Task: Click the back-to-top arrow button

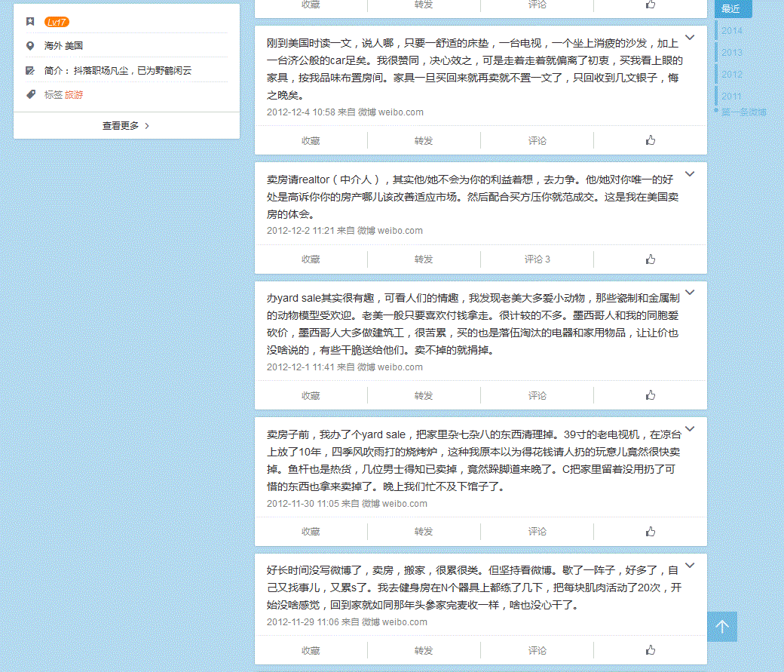Action: tap(722, 627)
